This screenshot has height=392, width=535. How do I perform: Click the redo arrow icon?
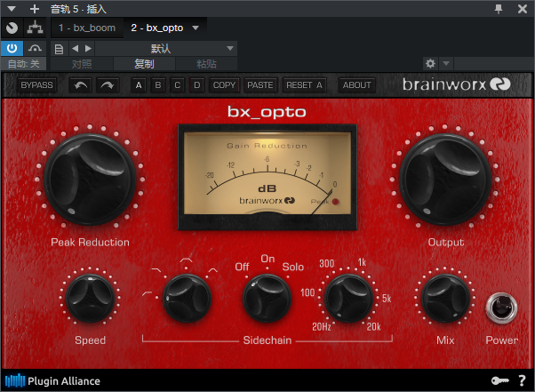tap(107, 85)
